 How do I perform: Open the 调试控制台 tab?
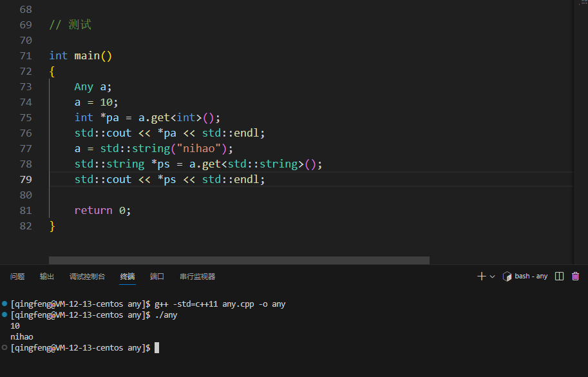pyautogui.click(x=88, y=276)
